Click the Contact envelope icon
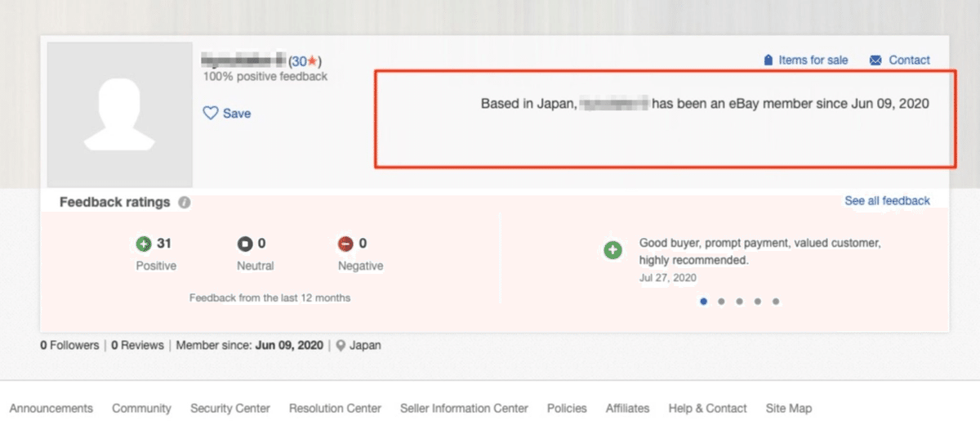Viewport: 980px width, 421px height. click(875, 60)
